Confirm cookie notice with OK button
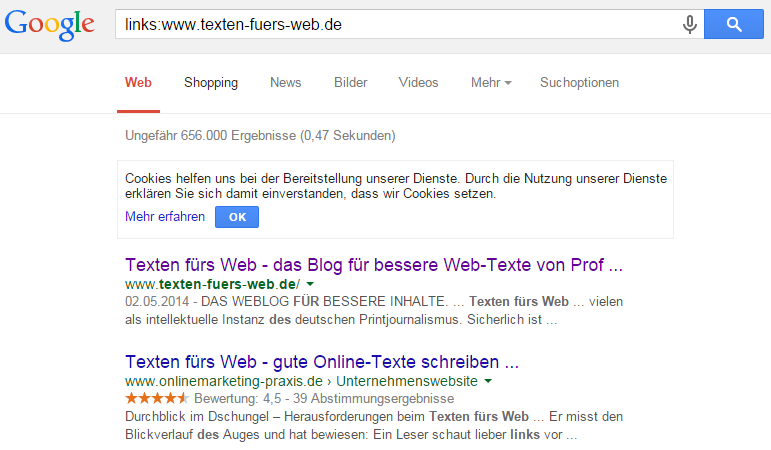 237,217
